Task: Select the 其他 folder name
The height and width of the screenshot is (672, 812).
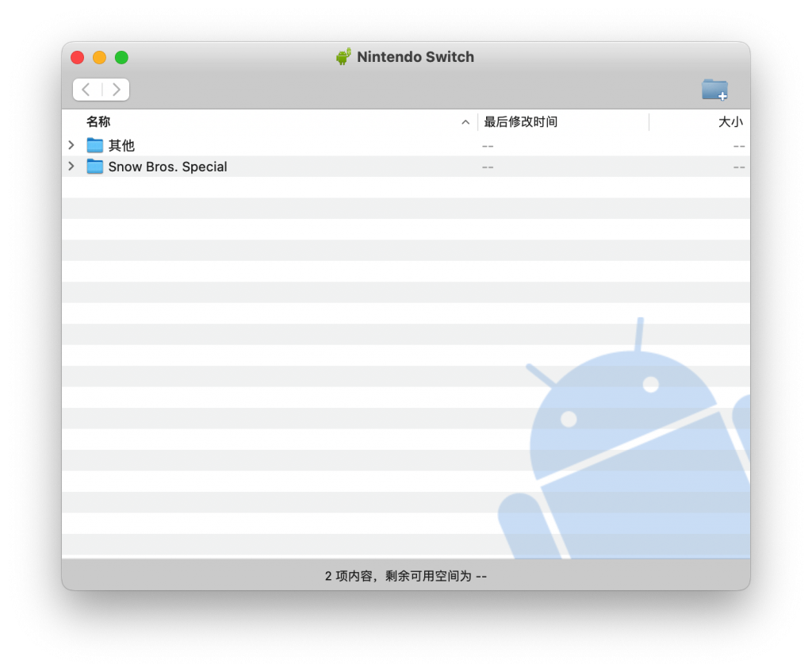Action: coord(121,146)
